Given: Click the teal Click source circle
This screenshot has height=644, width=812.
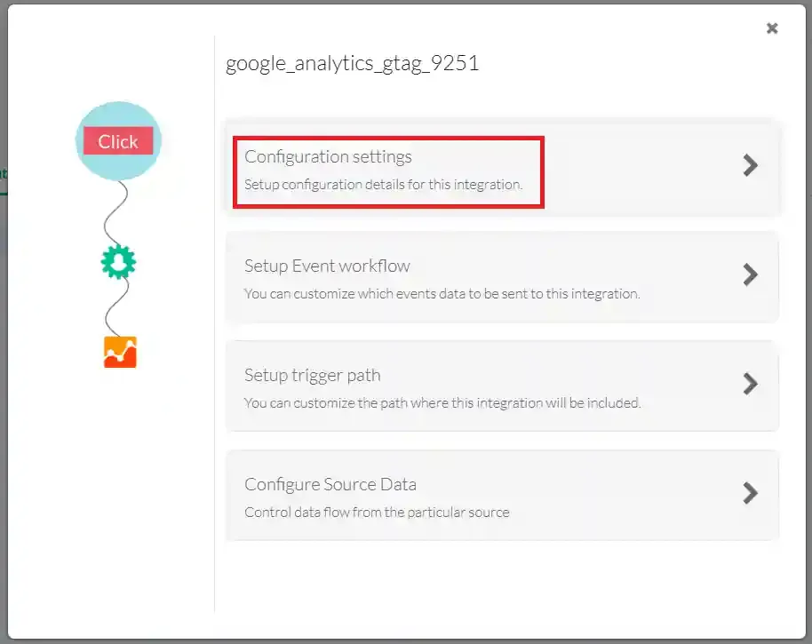Looking at the screenshot, I should coord(118,141).
